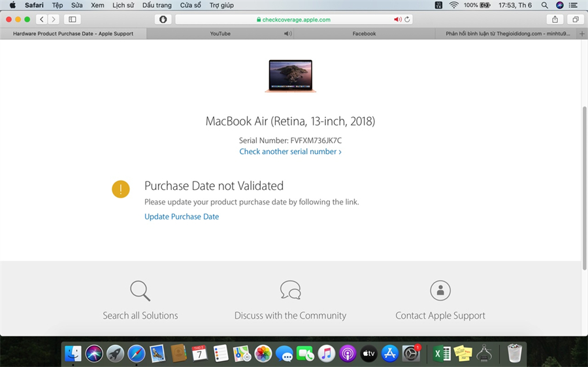Show the Safari sidebar

click(73, 19)
